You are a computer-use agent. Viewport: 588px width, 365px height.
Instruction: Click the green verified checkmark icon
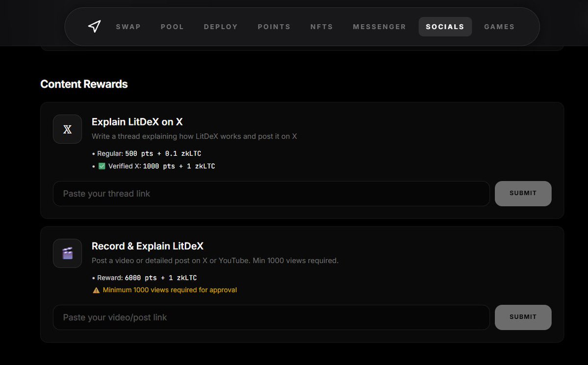(102, 166)
